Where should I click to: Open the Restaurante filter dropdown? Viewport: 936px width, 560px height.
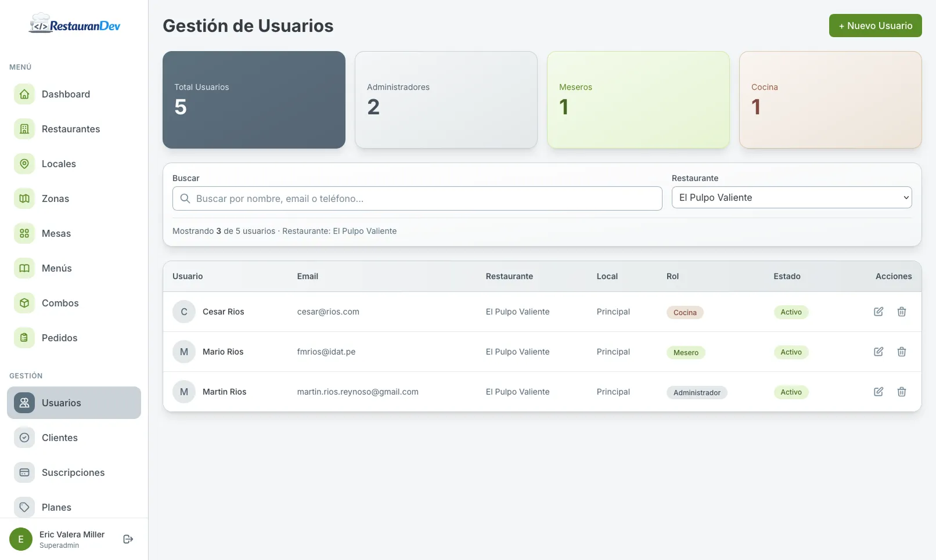[792, 197]
